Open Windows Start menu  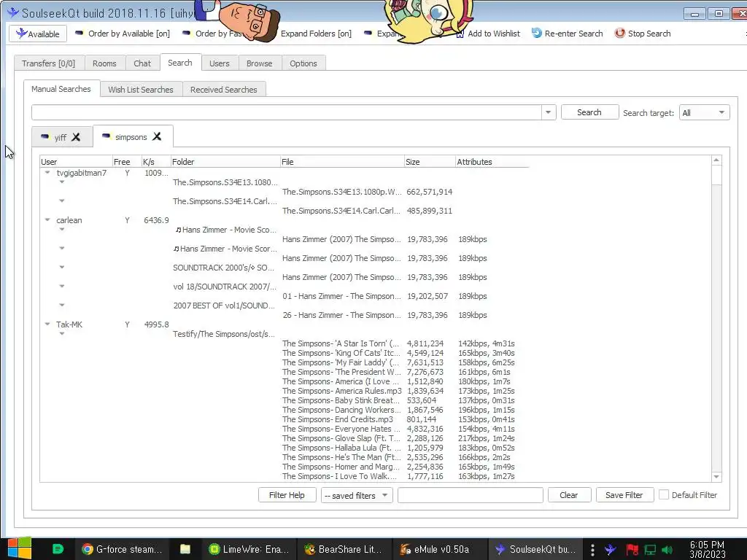click(x=20, y=549)
